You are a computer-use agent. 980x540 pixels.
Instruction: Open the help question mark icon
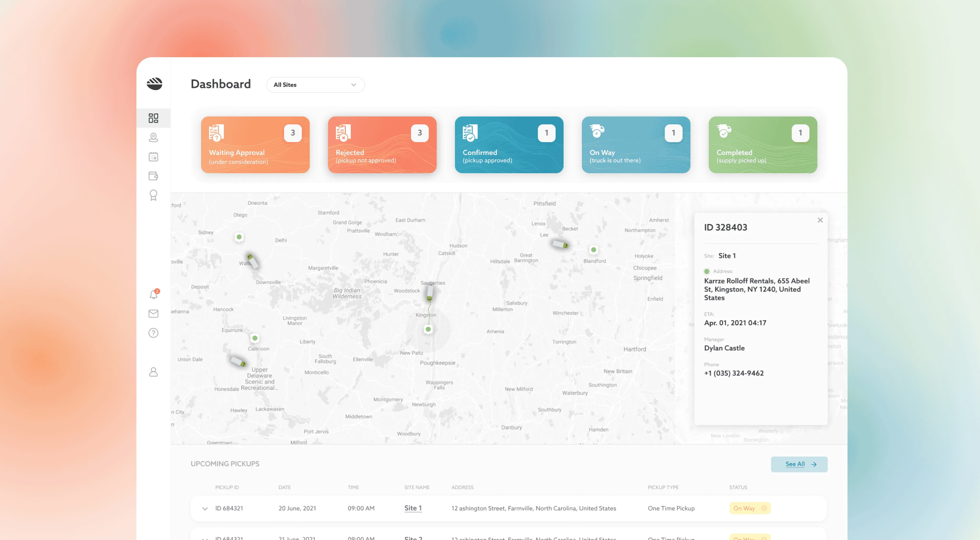(x=153, y=333)
